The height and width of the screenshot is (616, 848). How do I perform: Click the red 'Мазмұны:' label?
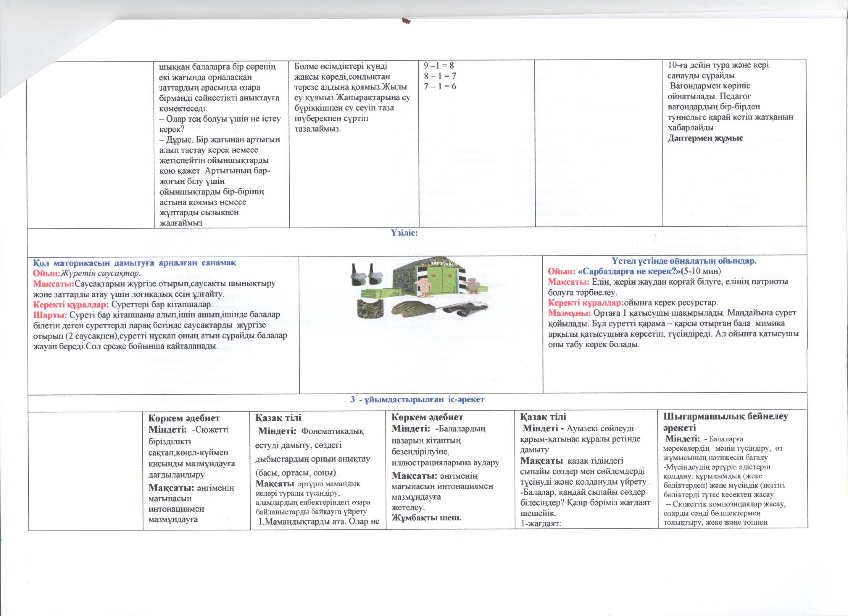click(569, 313)
